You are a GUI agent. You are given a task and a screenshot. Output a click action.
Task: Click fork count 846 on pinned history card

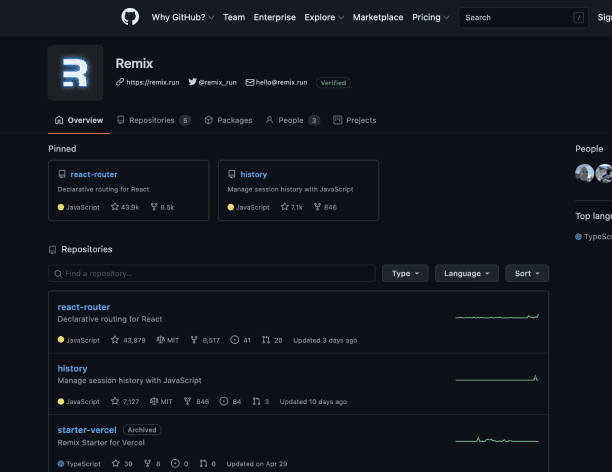(325, 207)
